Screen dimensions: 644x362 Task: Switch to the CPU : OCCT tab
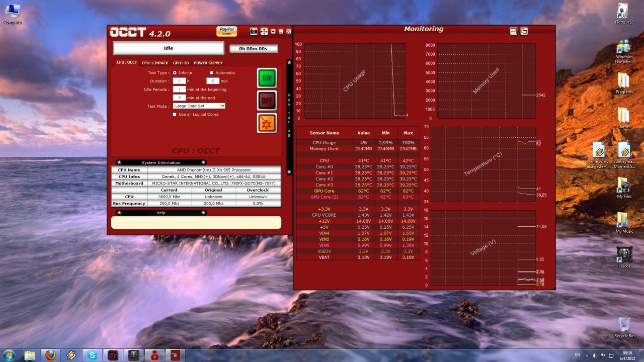point(127,63)
